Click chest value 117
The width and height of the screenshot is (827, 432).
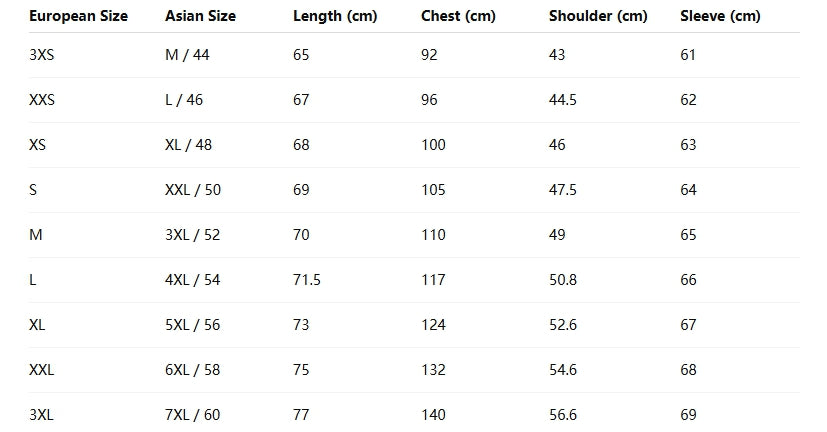(x=433, y=280)
